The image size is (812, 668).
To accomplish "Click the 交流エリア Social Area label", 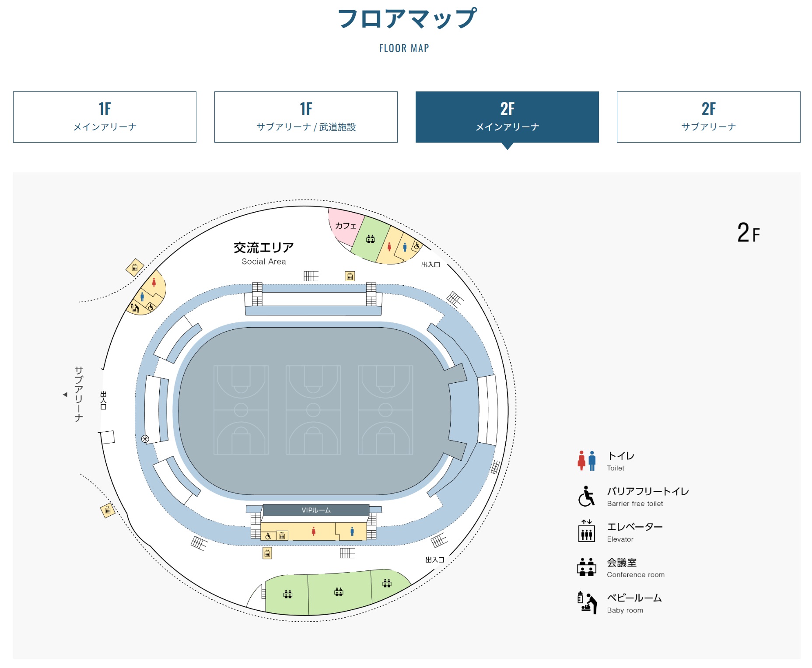I will (264, 253).
